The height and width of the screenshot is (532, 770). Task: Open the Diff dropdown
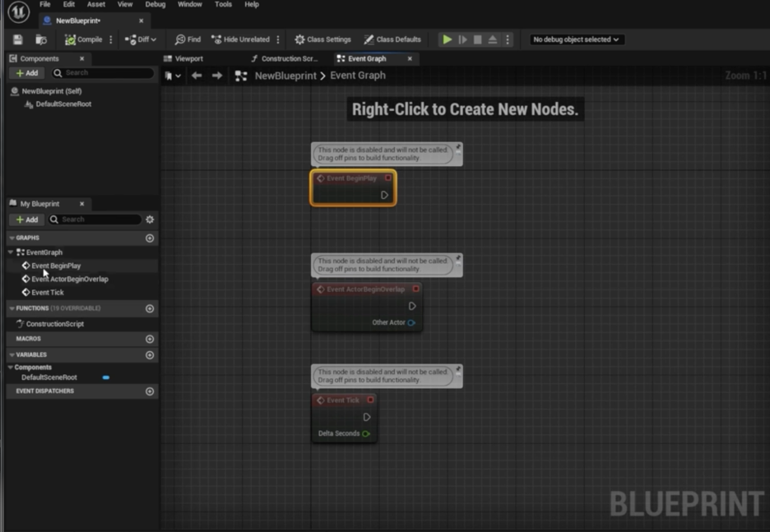click(x=141, y=39)
